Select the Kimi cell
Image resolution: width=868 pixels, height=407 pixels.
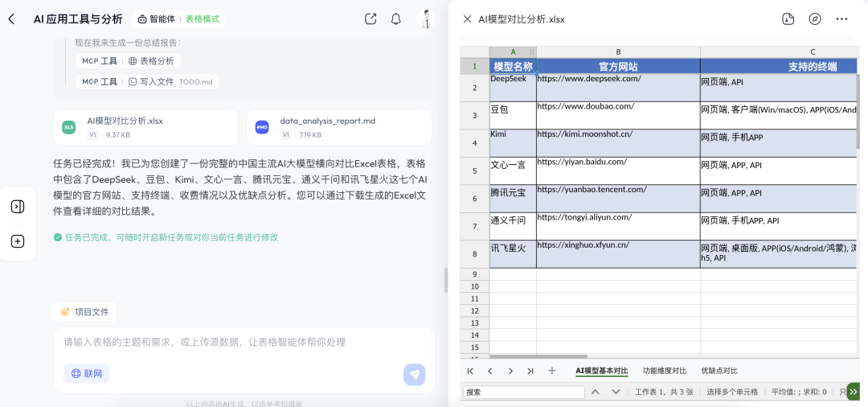pos(513,143)
